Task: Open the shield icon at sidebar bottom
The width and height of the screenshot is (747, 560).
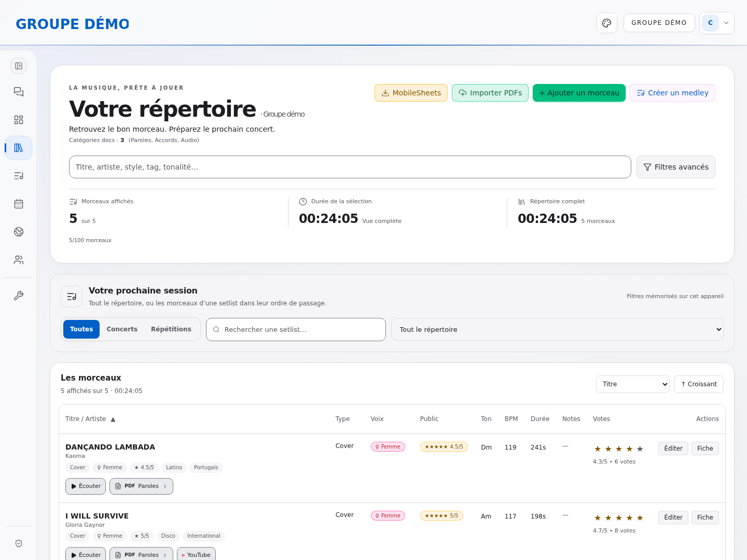Action: pos(19,543)
